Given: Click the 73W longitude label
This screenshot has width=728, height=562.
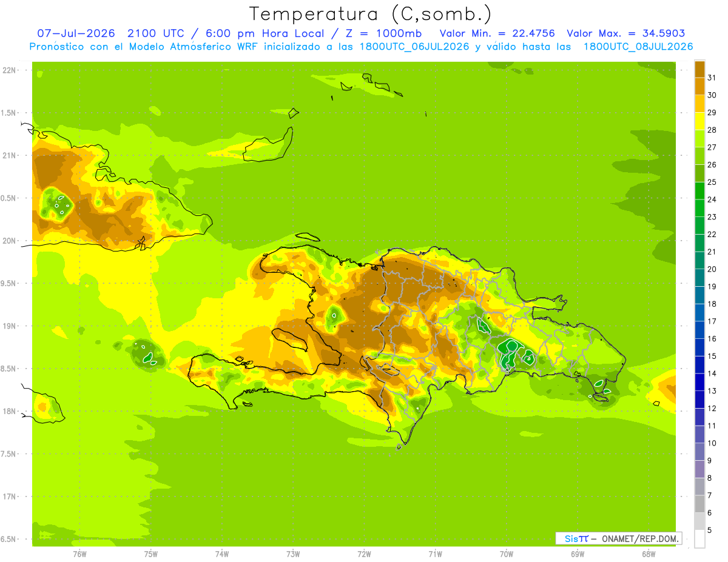Looking at the screenshot, I should pos(293,554).
